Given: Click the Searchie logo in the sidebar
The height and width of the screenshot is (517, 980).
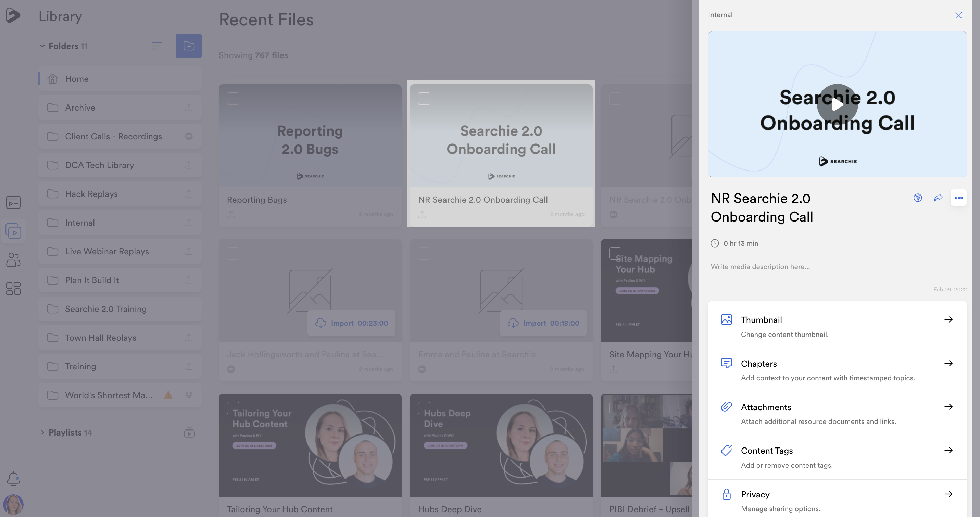Looking at the screenshot, I should [x=13, y=15].
